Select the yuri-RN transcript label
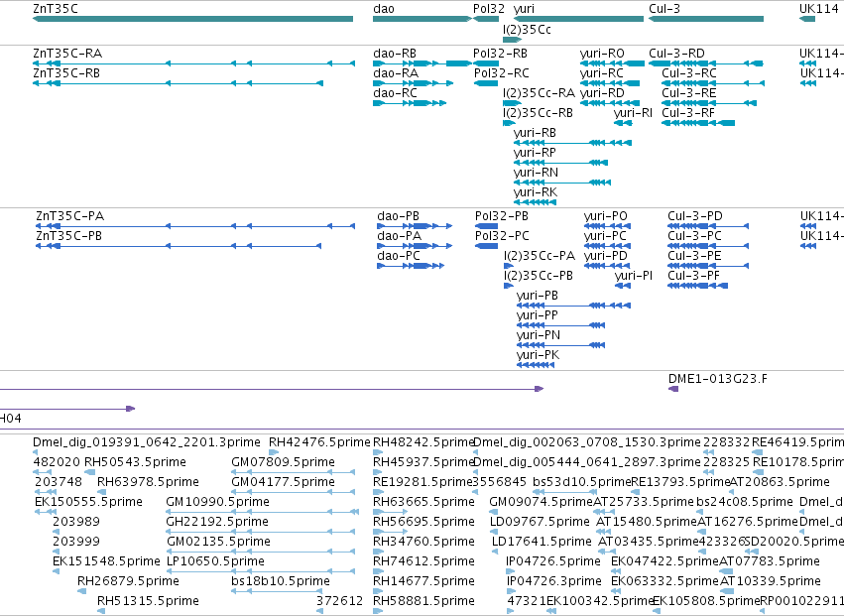Viewport: 844px width, 616px height. [536, 173]
